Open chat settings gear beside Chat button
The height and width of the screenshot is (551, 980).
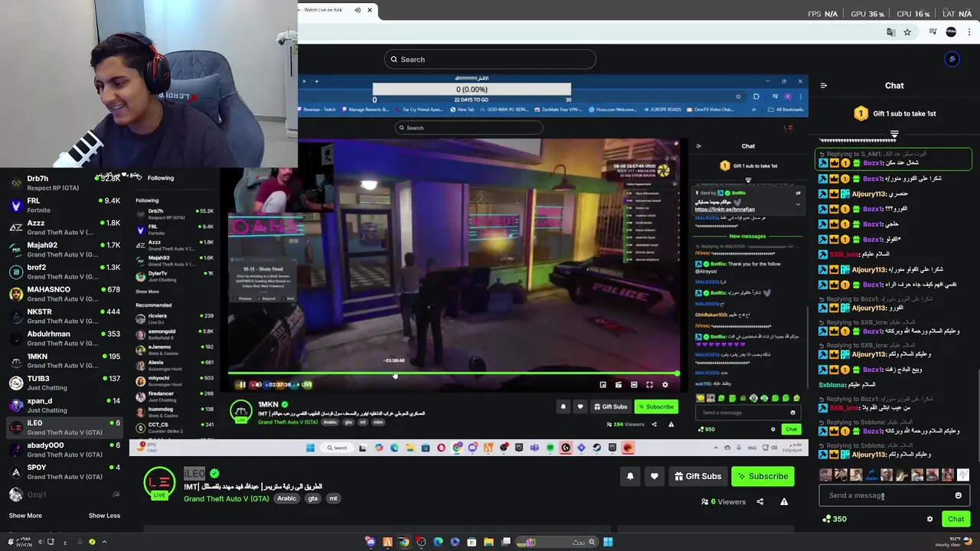(x=929, y=519)
